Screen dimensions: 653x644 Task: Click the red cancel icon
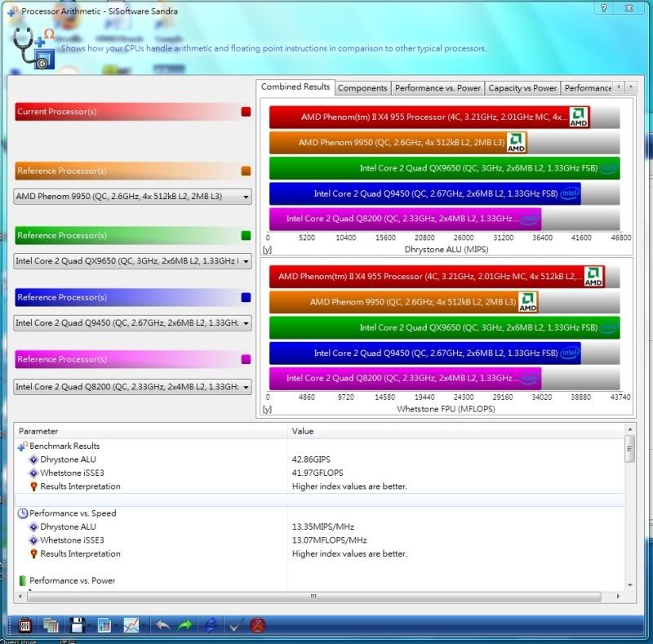pyautogui.click(x=258, y=625)
